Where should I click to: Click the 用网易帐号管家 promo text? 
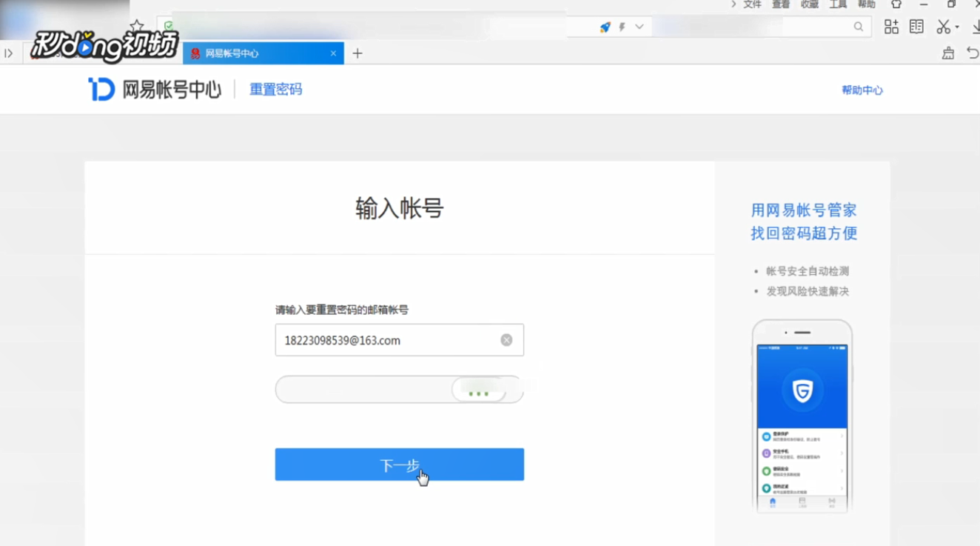(x=804, y=210)
